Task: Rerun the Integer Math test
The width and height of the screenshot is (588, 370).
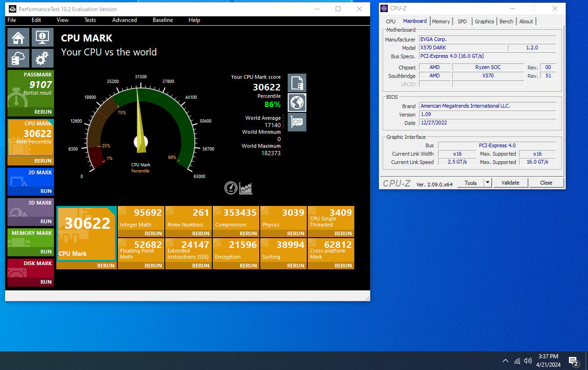Action: tap(153, 233)
